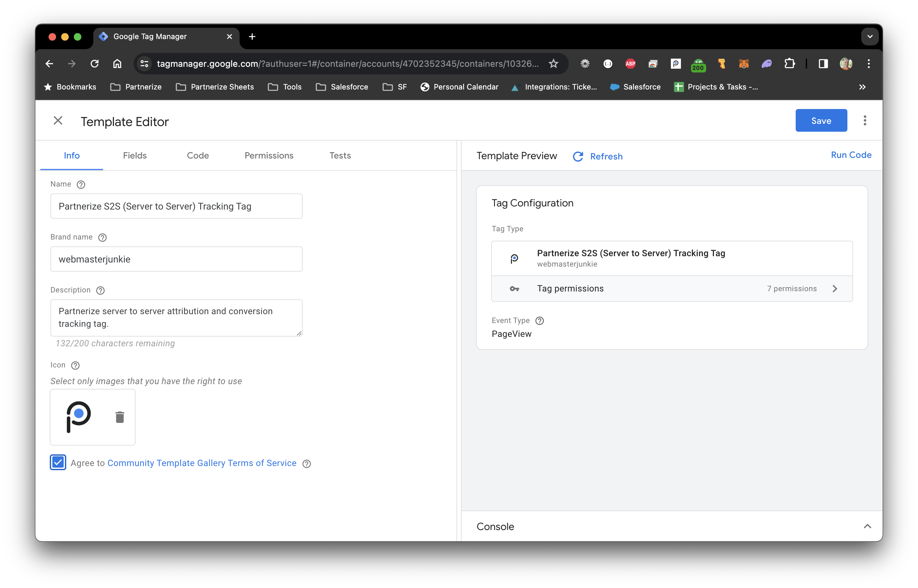Close the Template Editor with X
918x588 pixels.
pyautogui.click(x=58, y=121)
